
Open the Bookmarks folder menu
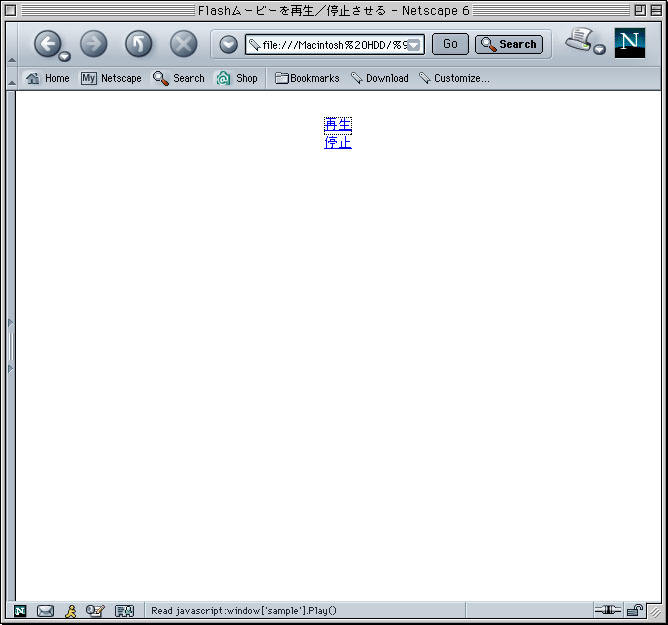click(307, 78)
